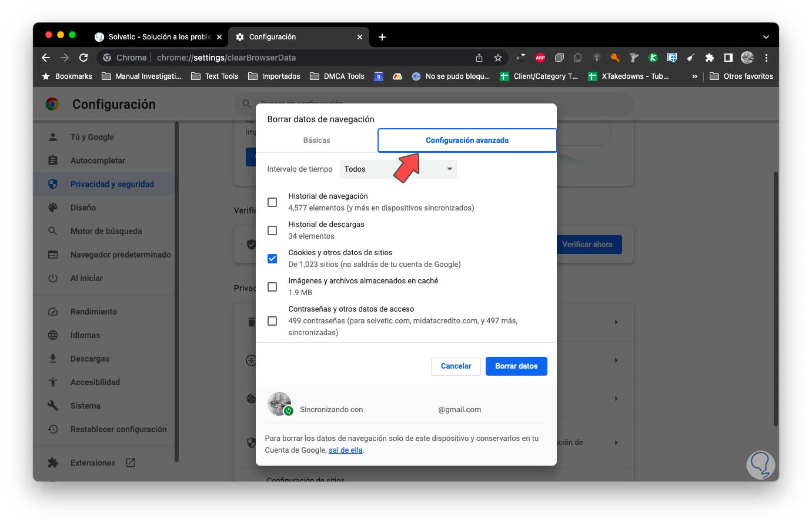This screenshot has height=525, width=812.
Task: Click the broom cleaner extension icon
Action: [691, 58]
